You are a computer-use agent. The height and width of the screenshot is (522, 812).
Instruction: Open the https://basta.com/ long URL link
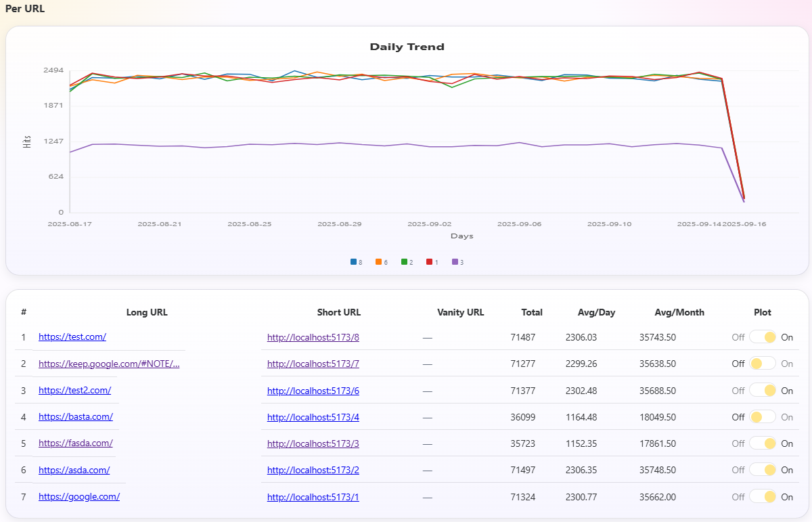click(x=76, y=417)
